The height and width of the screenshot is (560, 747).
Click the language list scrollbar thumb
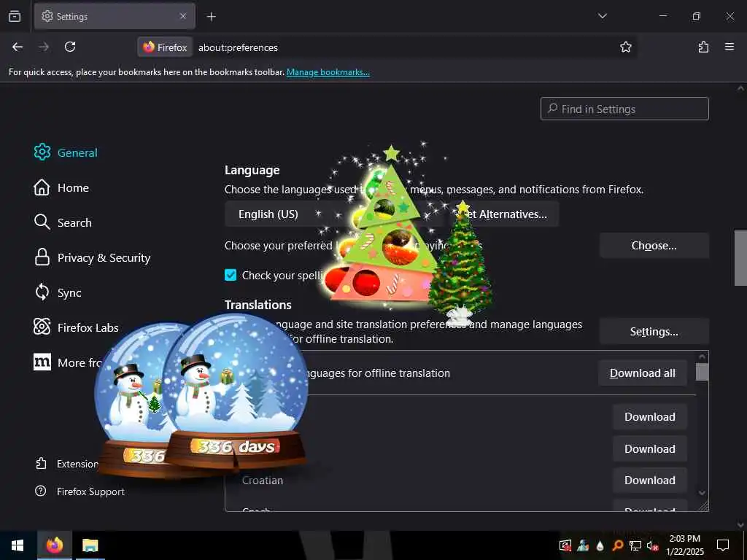pyautogui.click(x=703, y=372)
